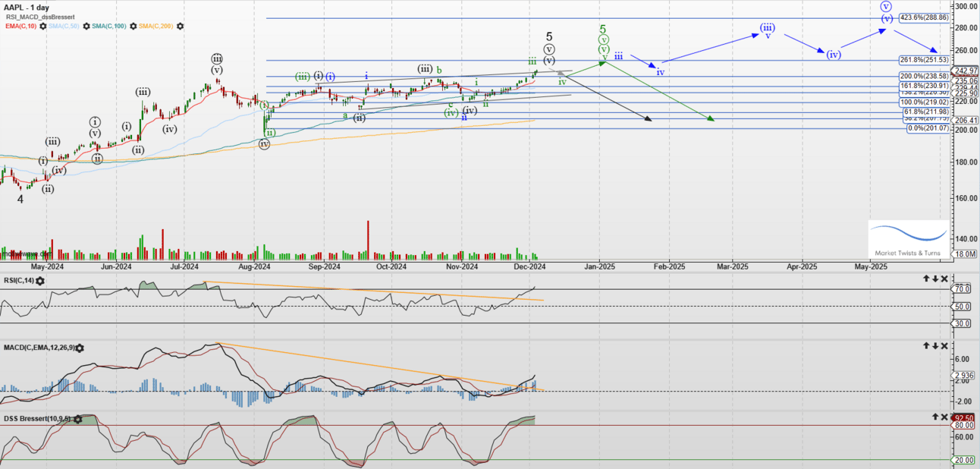Move RSI panel down with arrow
The image size is (980, 469).
[x=935, y=279]
